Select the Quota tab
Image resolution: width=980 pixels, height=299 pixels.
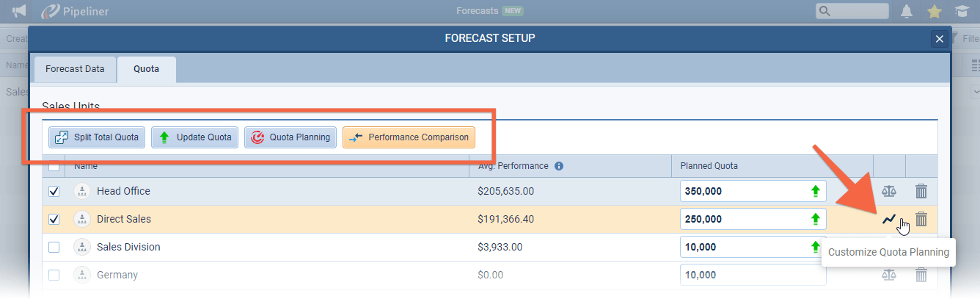pyautogui.click(x=146, y=69)
